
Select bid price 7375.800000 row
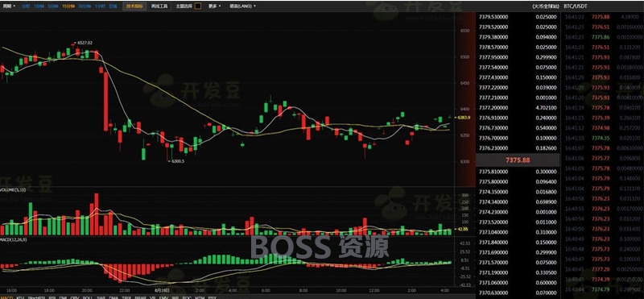point(518,181)
